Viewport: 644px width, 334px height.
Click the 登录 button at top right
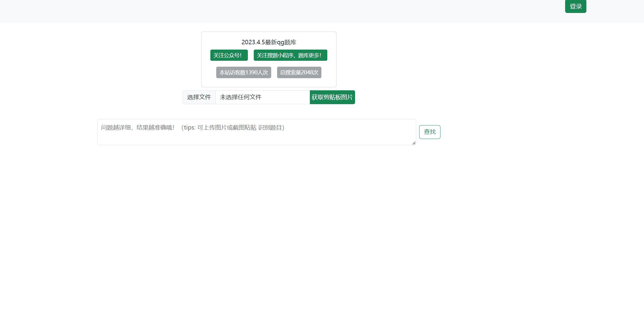pos(575,6)
